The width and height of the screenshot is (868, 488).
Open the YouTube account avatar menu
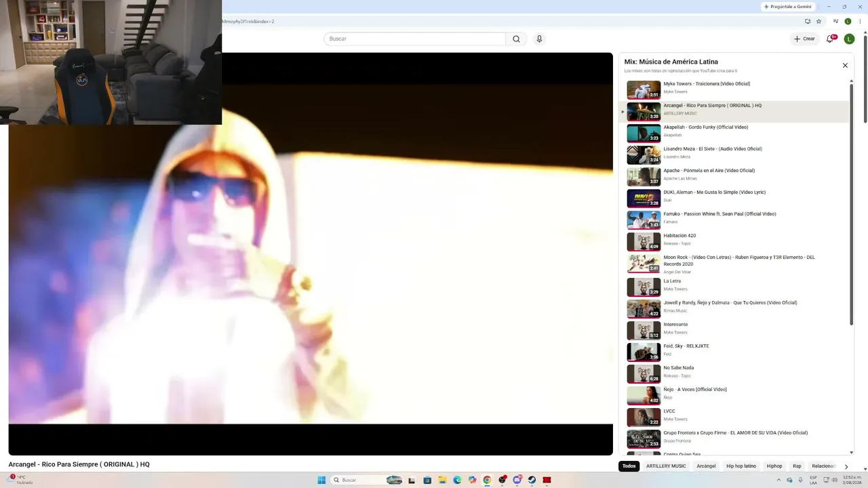click(849, 39)
